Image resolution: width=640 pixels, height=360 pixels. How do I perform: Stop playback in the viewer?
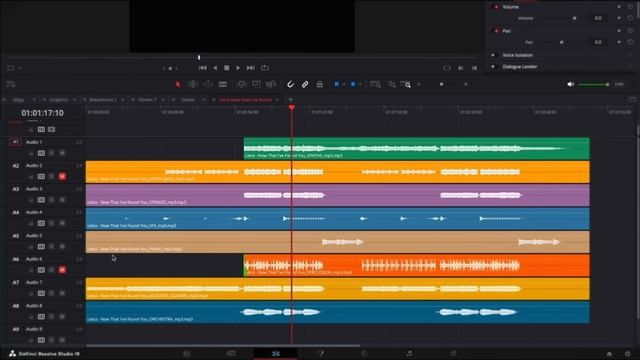click(227, 68)
